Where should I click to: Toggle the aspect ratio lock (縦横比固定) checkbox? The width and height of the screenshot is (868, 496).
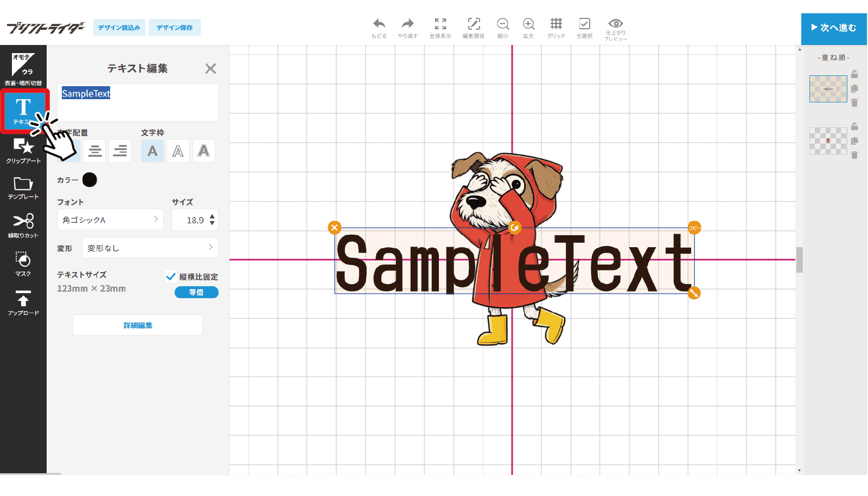[x=171, y=276]
